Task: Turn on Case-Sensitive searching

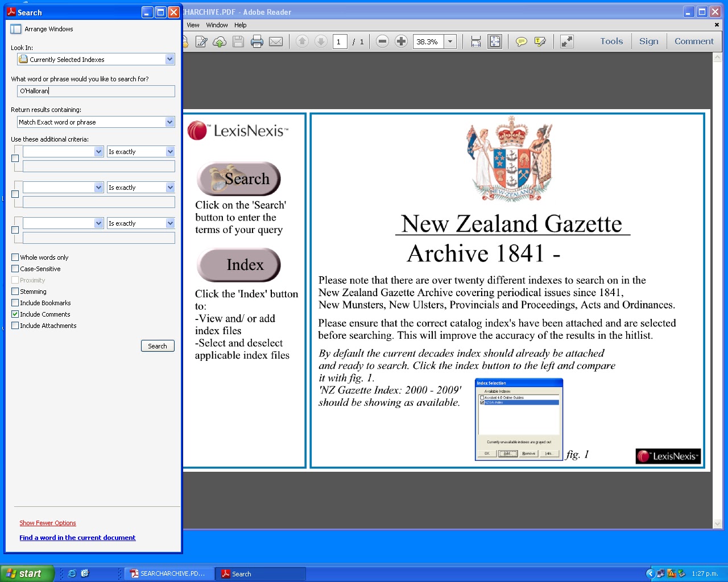Action: point(15,268)
